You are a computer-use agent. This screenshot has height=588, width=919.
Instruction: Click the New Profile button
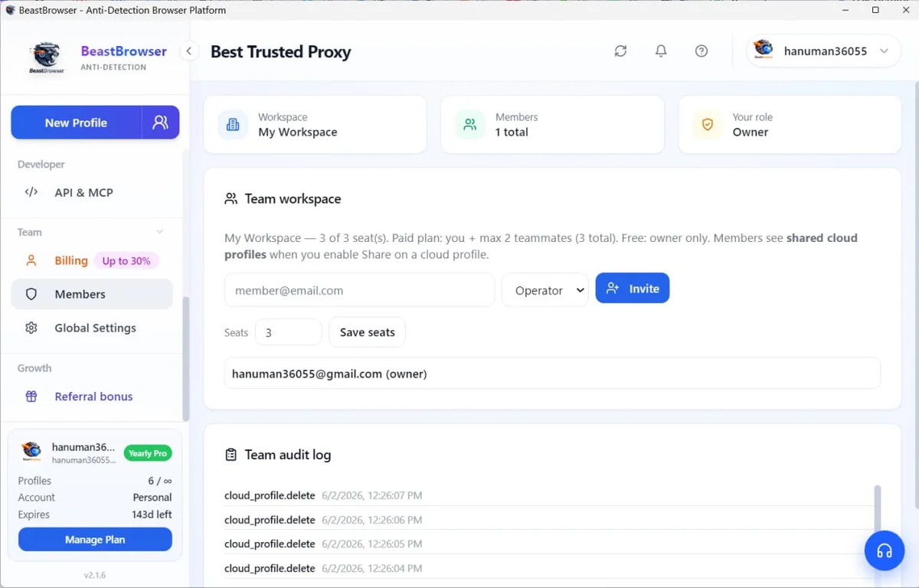click(x=76, y=122)
